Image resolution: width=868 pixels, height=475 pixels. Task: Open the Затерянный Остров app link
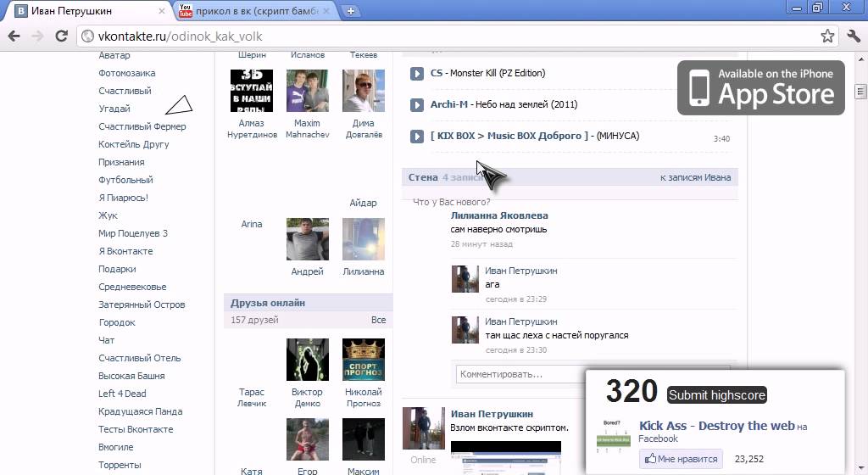142,305
